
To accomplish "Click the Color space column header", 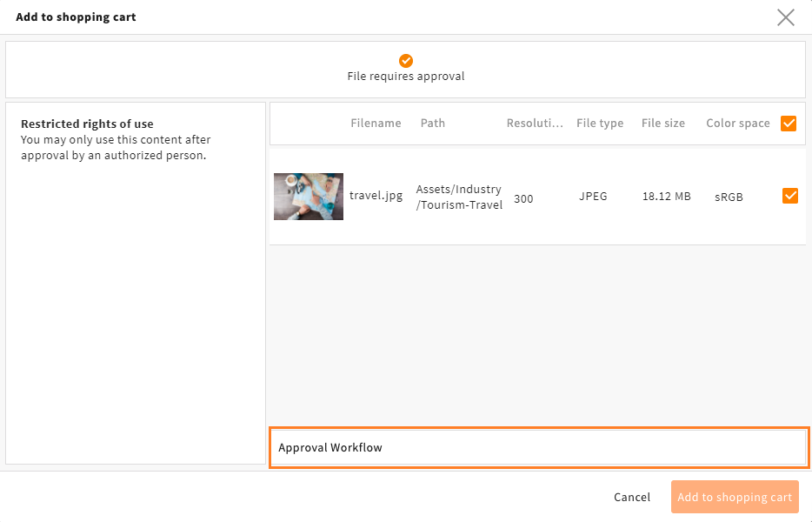I will [738, 124].
